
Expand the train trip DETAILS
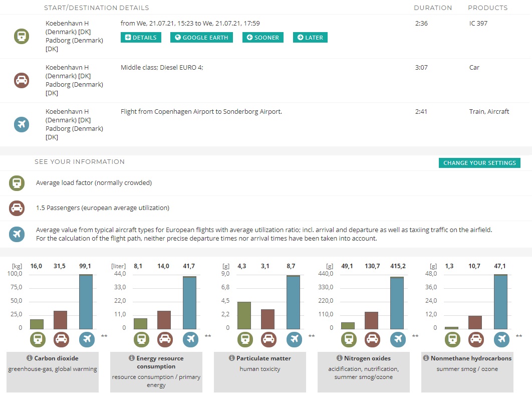141,38
